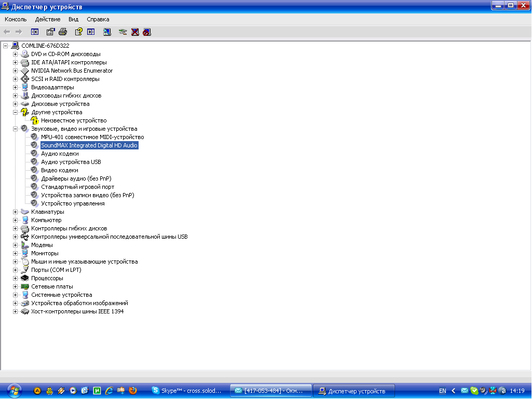The image size is (532, 399).
Task: Click the Windows Start orb
Action: 14,391
